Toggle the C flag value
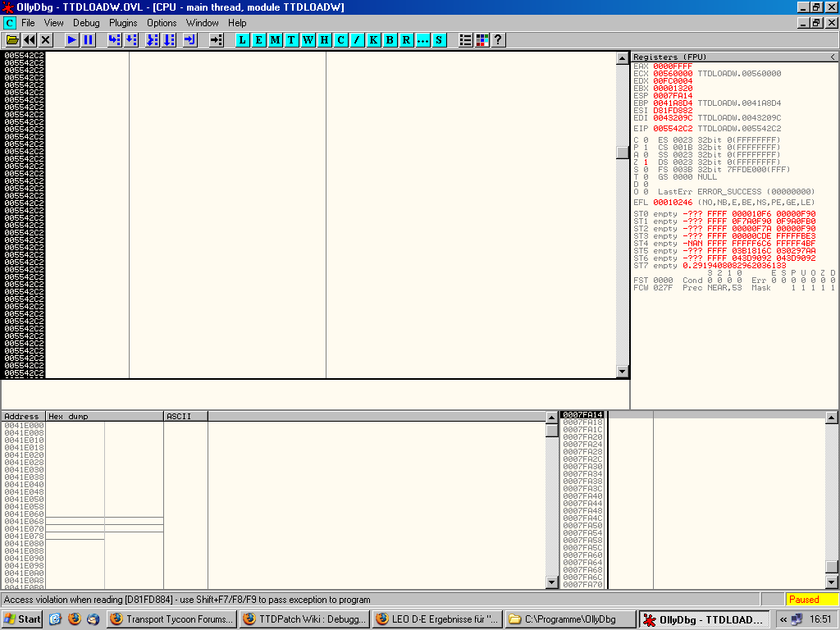840x630 pixels. pos(646,139)
